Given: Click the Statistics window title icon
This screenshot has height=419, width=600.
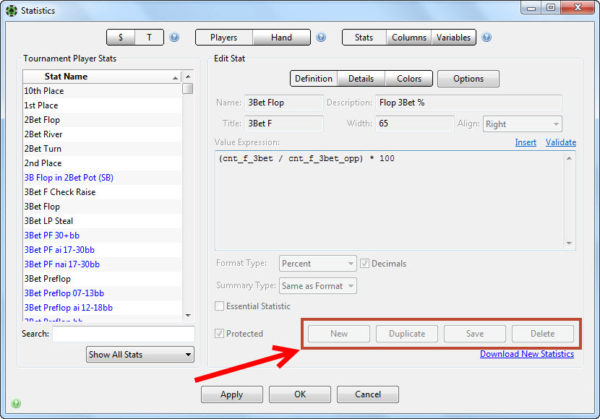Looking at the screenshot, I should 11,10.
